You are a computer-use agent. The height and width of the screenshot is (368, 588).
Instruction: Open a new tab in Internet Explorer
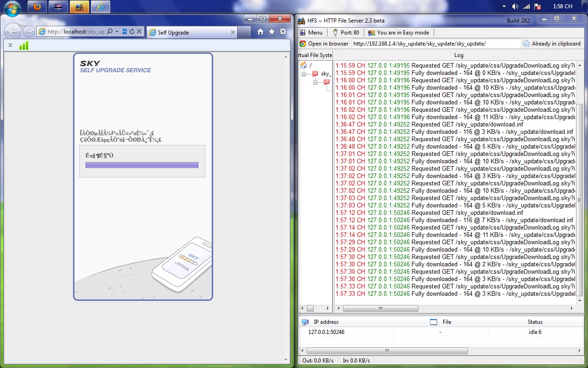tap(245, 32)
